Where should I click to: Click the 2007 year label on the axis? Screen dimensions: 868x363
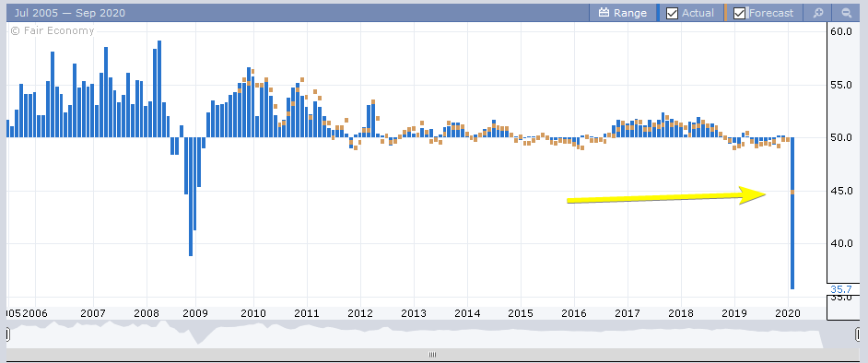tap(93, 313)
